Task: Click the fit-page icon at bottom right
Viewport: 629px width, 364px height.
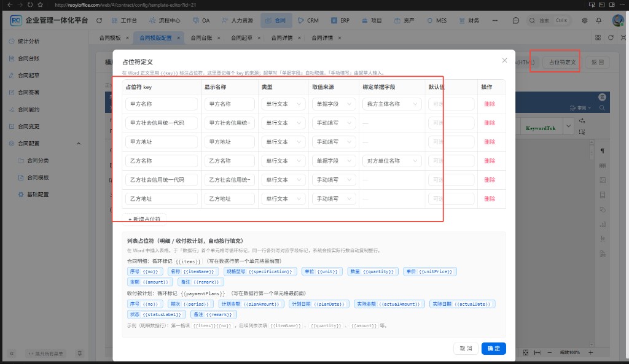Action: pos(526,352)
